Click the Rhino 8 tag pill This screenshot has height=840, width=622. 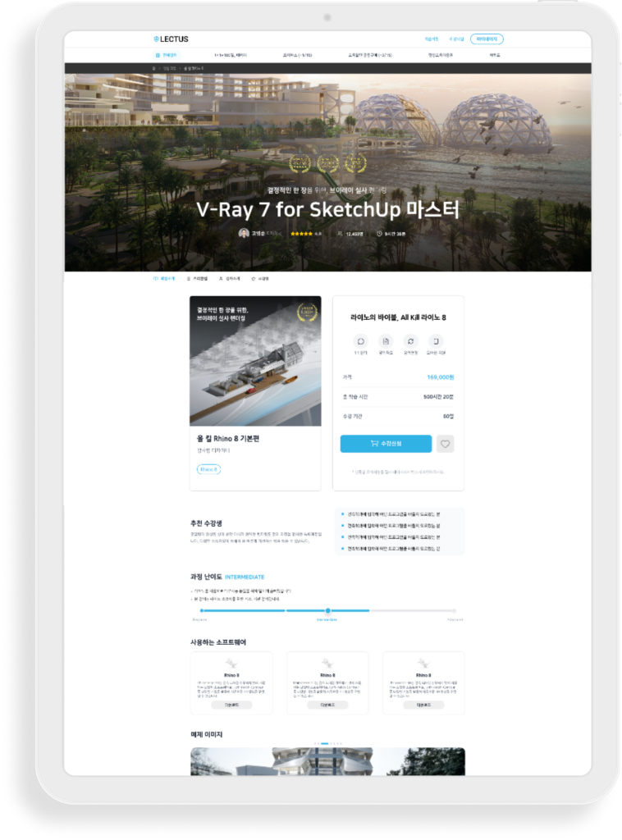[x=208, y=469]
